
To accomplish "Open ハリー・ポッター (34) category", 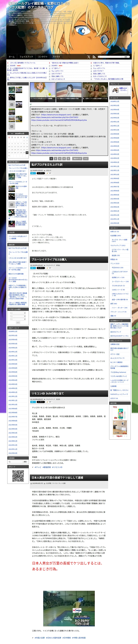I will (120, 308).
